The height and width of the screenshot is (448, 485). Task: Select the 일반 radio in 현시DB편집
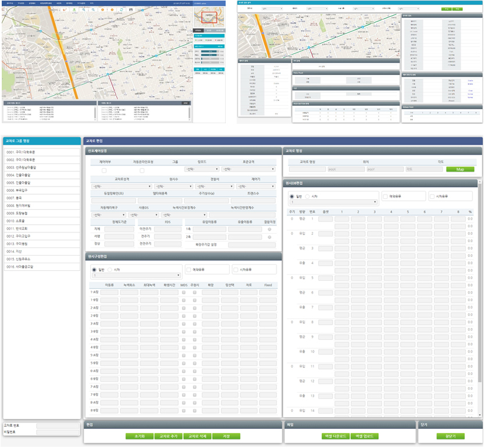click(x=292, y=196)
